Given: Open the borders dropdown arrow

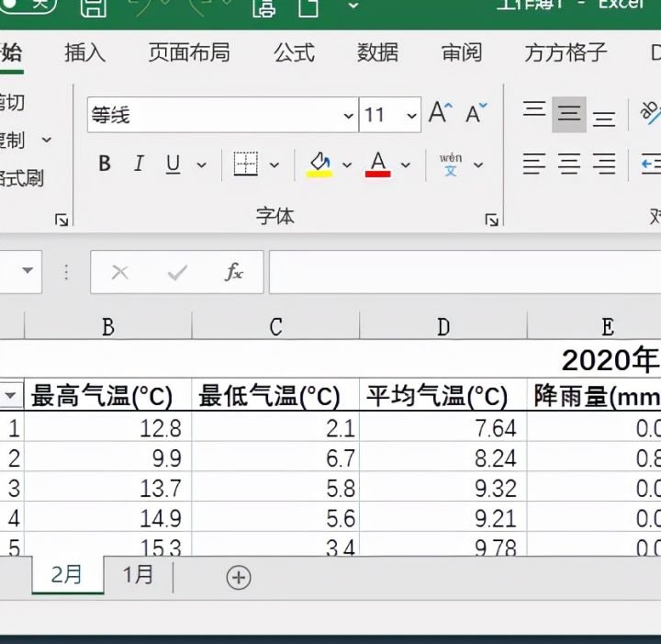Looking at the screenshot, I should 274,164.
